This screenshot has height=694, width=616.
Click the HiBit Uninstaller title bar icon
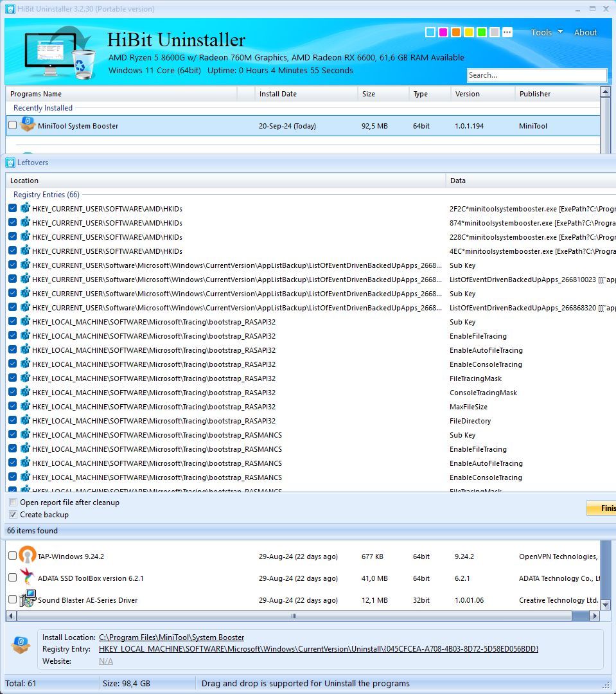(x=10, y=9)
